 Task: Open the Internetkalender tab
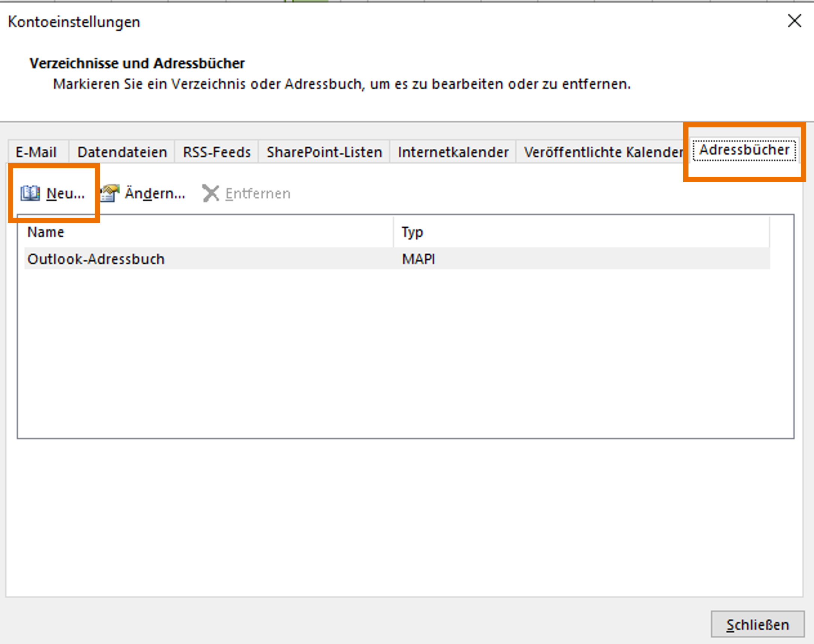point(453,152)
